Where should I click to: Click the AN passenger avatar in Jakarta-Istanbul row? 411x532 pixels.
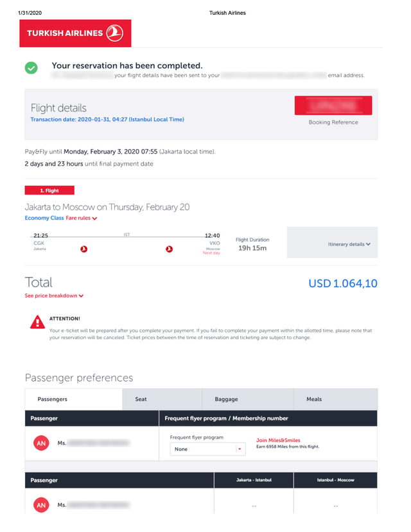[41, 505]
